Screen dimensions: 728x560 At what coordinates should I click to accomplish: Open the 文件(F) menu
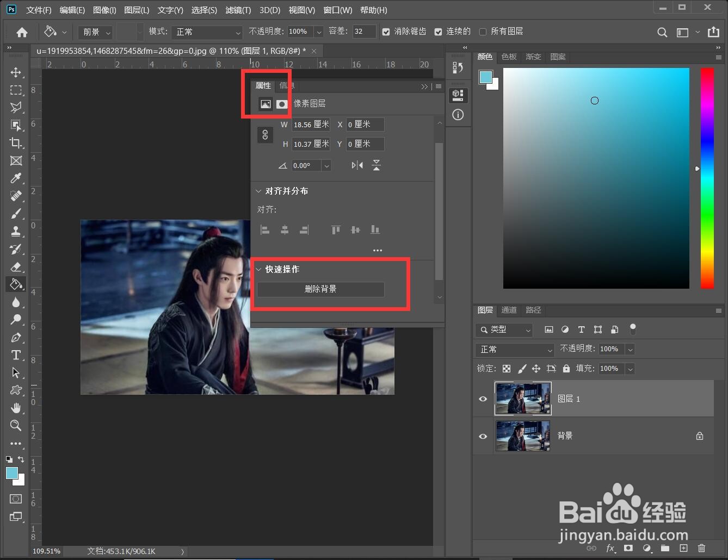coord(39,10)
